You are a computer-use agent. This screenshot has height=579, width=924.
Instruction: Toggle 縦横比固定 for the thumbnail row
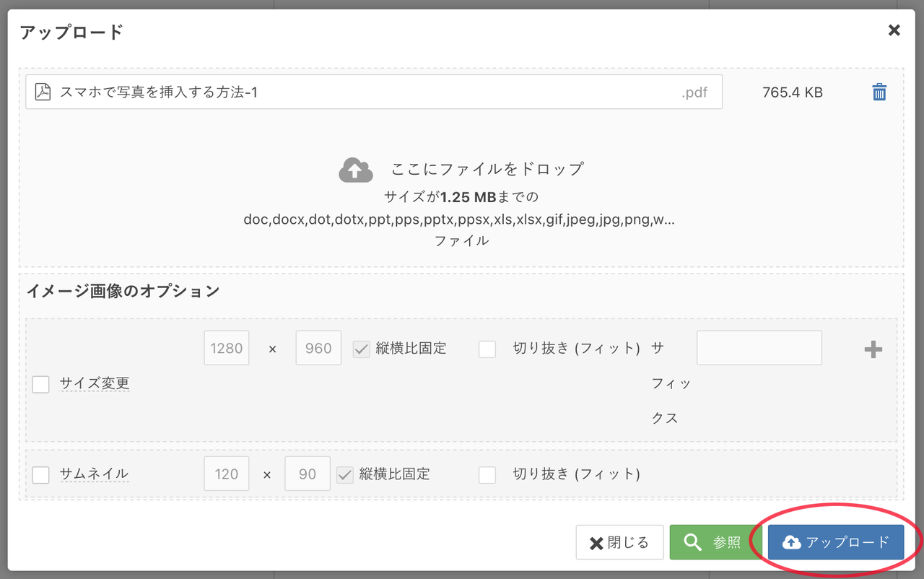[344, 474]
